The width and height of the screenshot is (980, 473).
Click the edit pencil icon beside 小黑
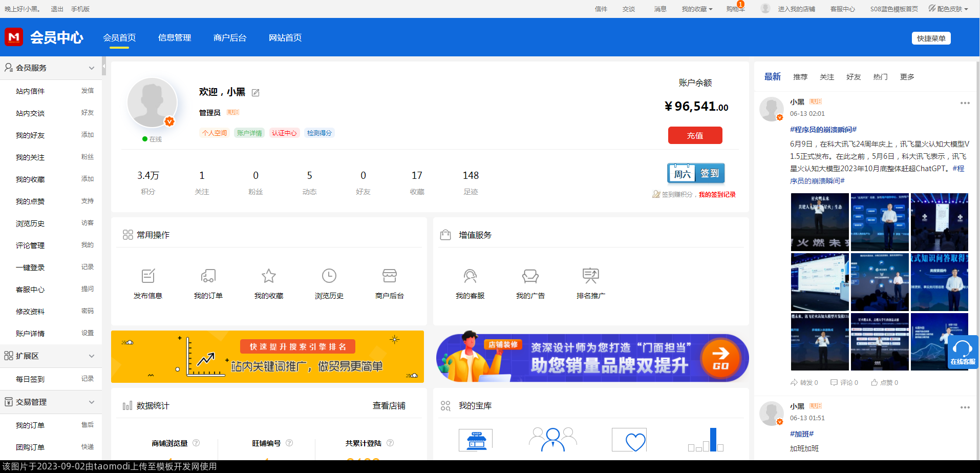(255, 93)
